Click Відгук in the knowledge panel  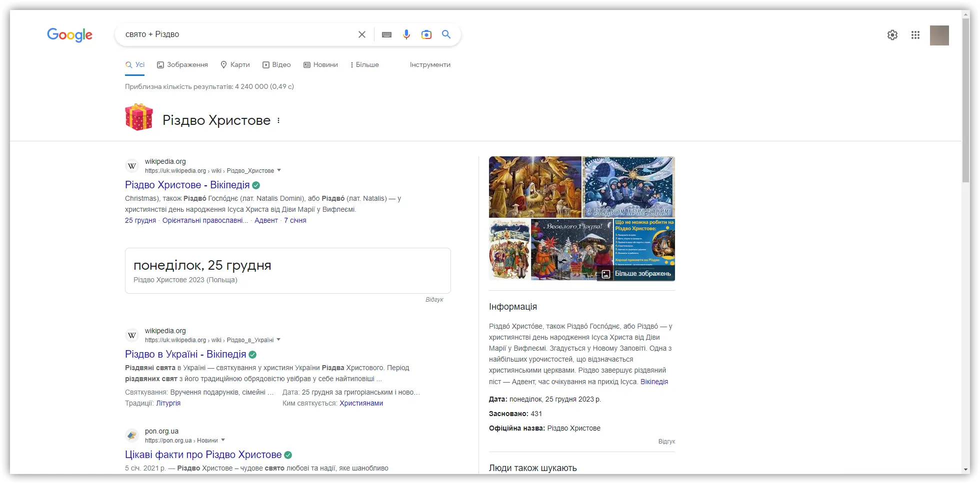point(666,442)
